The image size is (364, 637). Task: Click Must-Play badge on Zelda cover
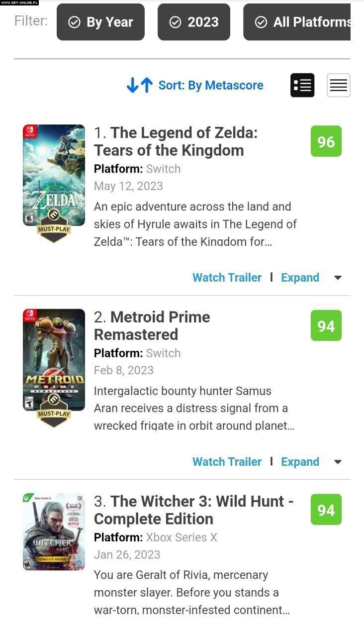(x=54, y=229)
